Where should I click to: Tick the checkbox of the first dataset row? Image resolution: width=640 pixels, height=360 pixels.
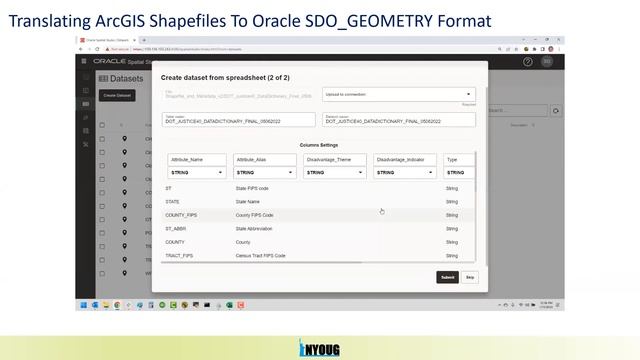tap(102, 139)
